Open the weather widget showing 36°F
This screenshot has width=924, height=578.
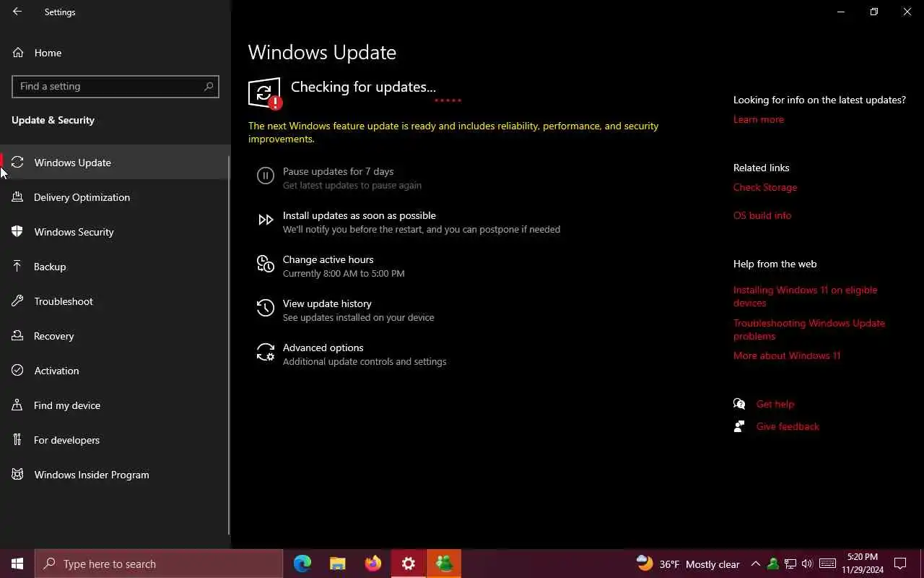[x=688, y=564]
